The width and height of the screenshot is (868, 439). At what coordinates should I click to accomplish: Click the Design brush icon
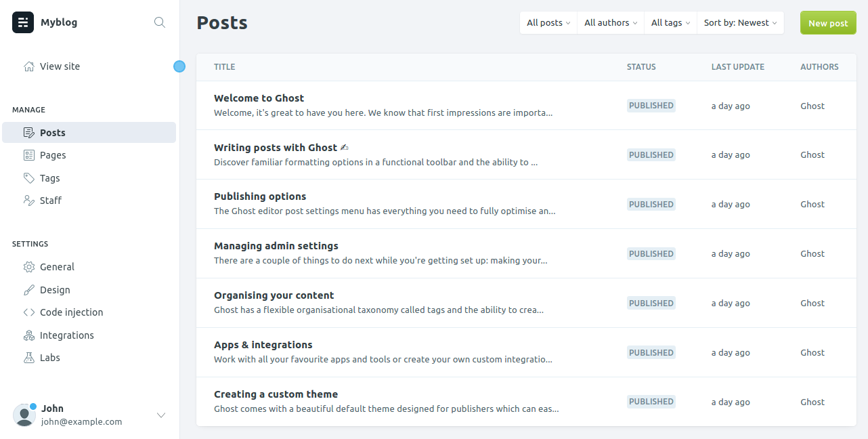tap(29, 290)
